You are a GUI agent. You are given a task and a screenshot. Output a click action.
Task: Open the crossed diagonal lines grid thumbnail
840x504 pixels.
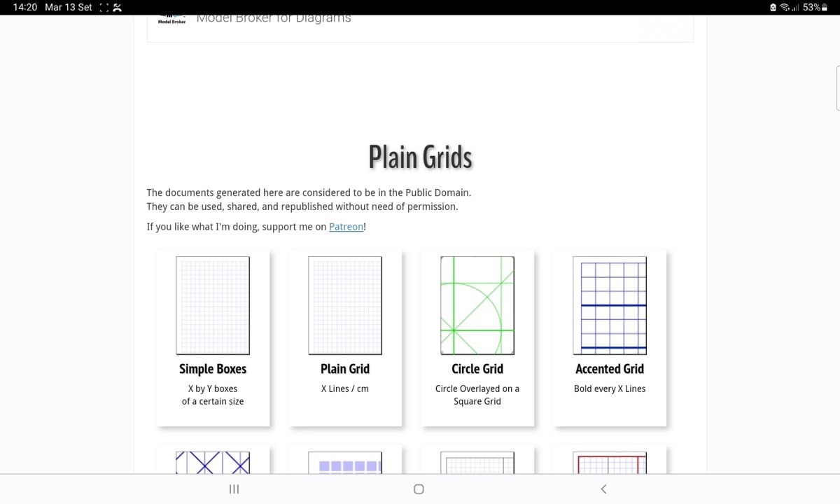[213, 462]
